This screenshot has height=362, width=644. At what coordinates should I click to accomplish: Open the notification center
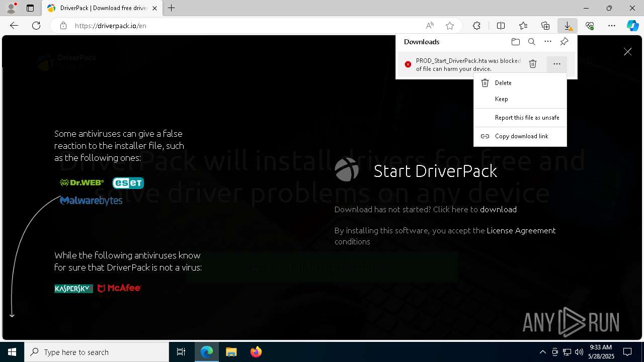tap(627, 352)
